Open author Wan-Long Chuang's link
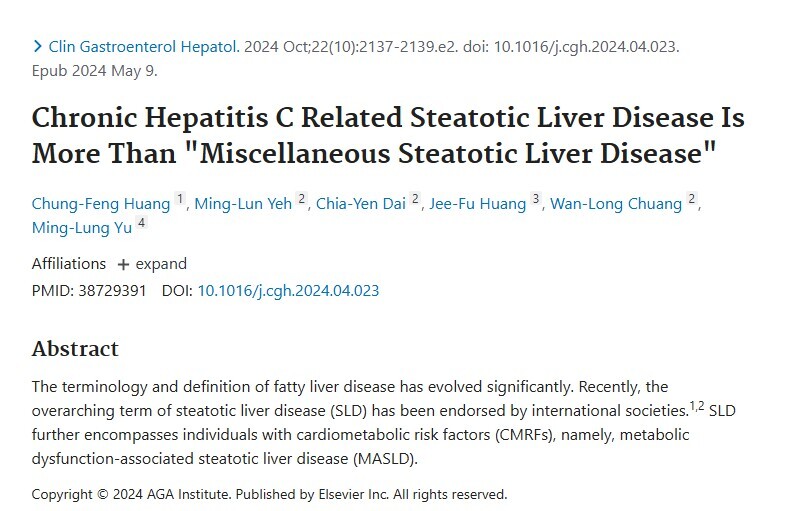This screenshot has height=511, width=802. click(616, 204)
